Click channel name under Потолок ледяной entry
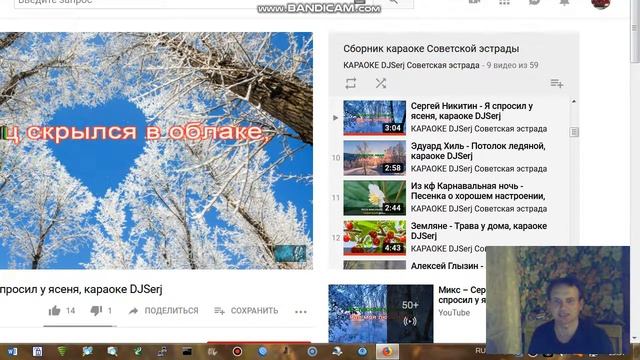This screenshot has height=360, width=640. point(479,169)
